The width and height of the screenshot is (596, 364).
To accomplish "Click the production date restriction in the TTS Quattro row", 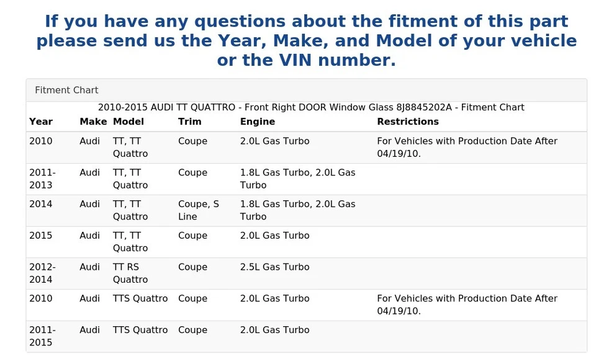I will click(x=467, y=304).
